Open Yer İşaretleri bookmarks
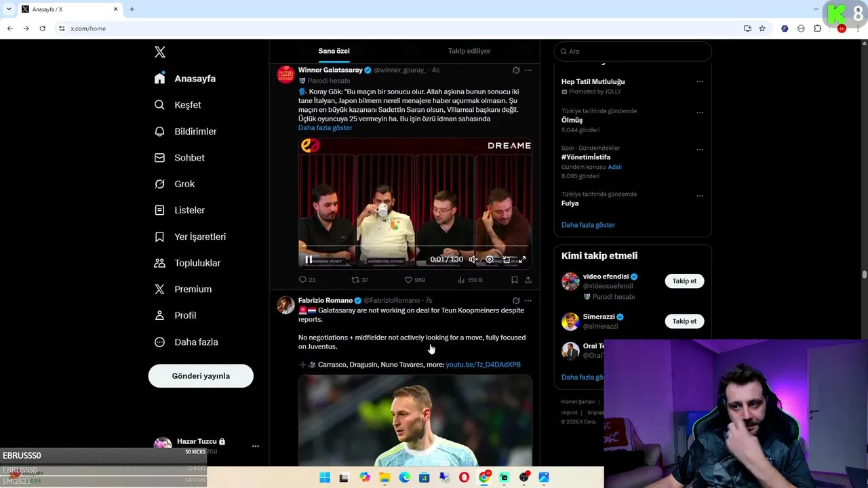 coord(190,237)
